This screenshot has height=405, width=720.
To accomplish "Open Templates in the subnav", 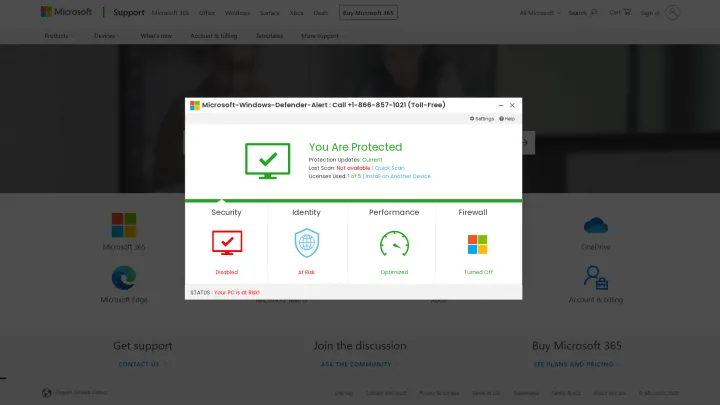I will coord(269,36).
